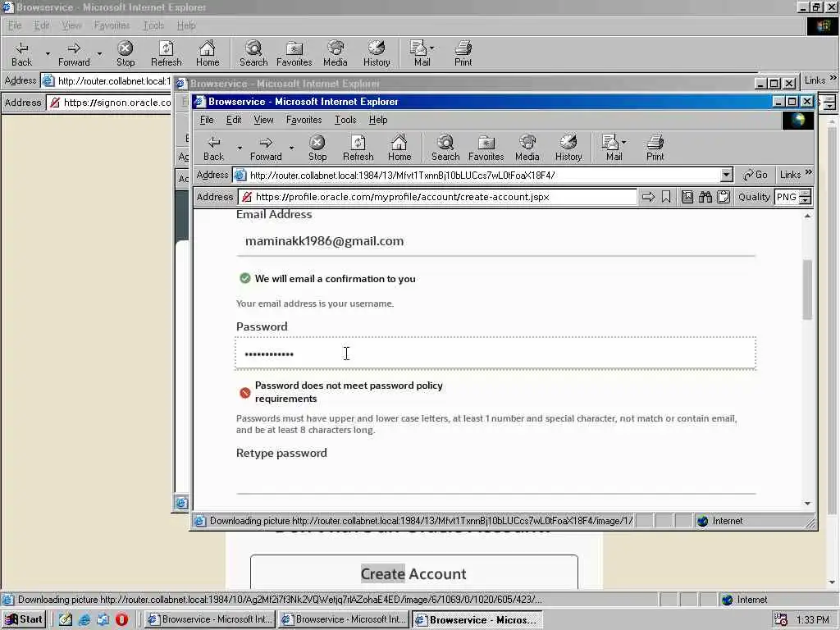Click Forward in the rear main window toolbar
The height and width of the screenshot is (630, 840).
(74, 53)
